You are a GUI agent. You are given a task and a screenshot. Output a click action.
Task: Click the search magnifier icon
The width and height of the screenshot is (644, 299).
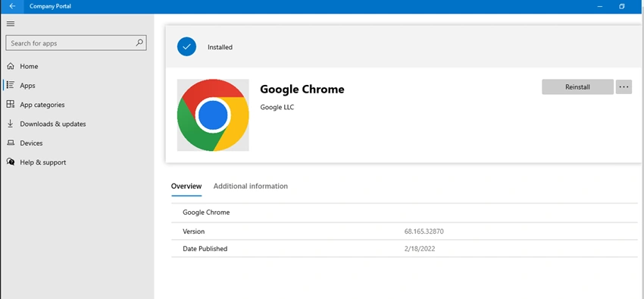tap(139, 42)
